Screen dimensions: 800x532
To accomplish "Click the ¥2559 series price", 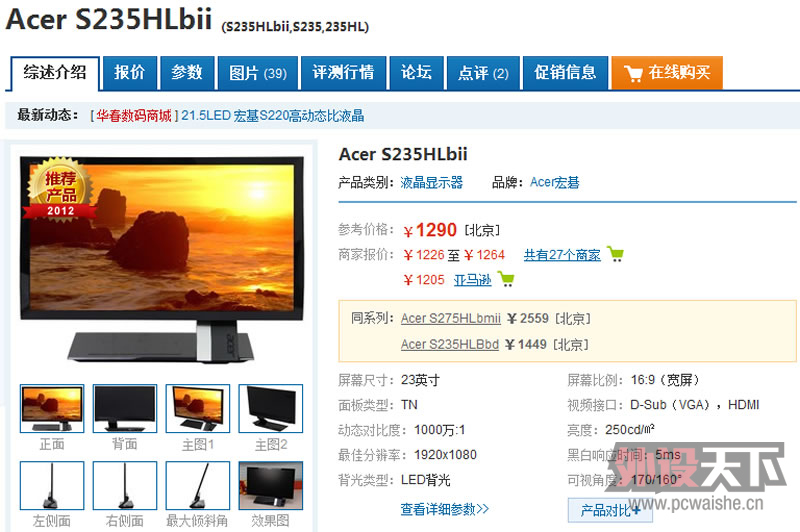I will (x=528, y=318).
